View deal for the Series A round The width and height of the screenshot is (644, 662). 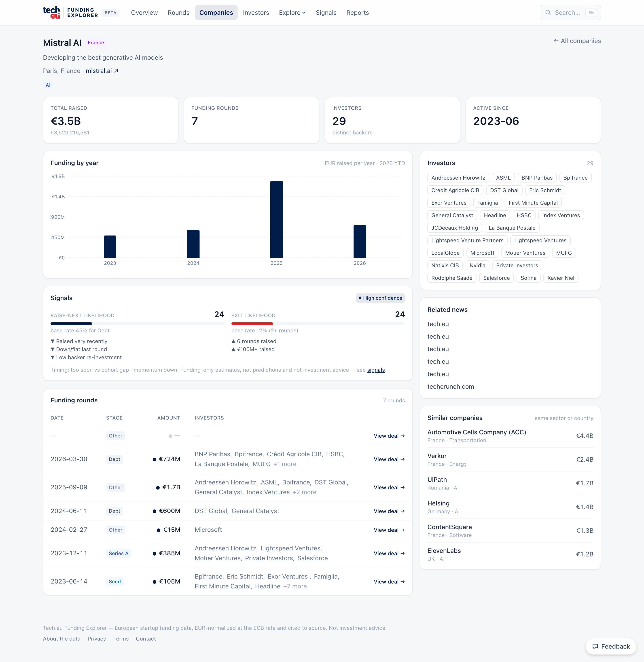click(389, 553)
